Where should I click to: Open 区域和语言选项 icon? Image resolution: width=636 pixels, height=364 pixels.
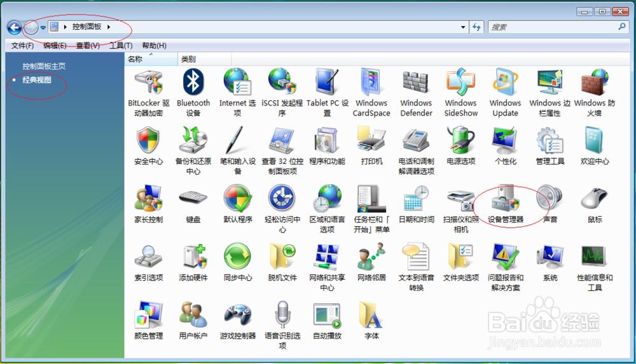327,199
